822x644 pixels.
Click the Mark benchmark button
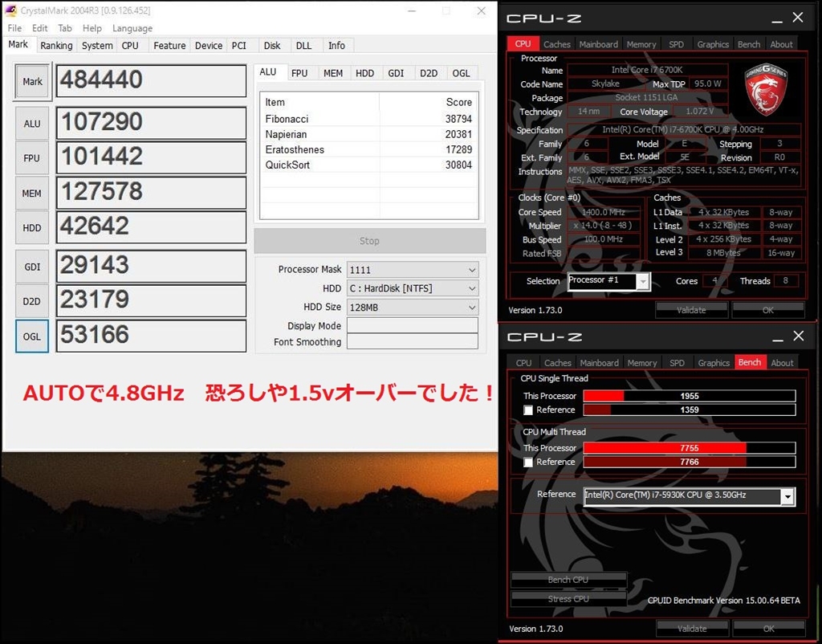coord(32,81)
